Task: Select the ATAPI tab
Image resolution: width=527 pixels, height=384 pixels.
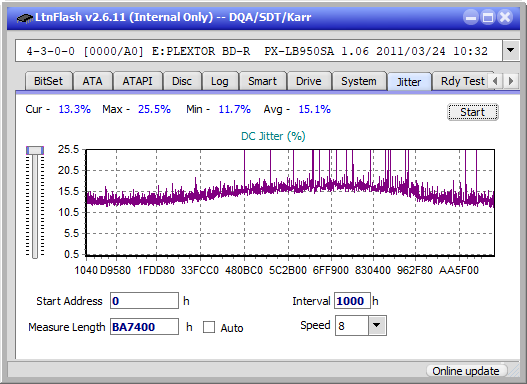Action: pyautogui.click(x=137, y=81)
